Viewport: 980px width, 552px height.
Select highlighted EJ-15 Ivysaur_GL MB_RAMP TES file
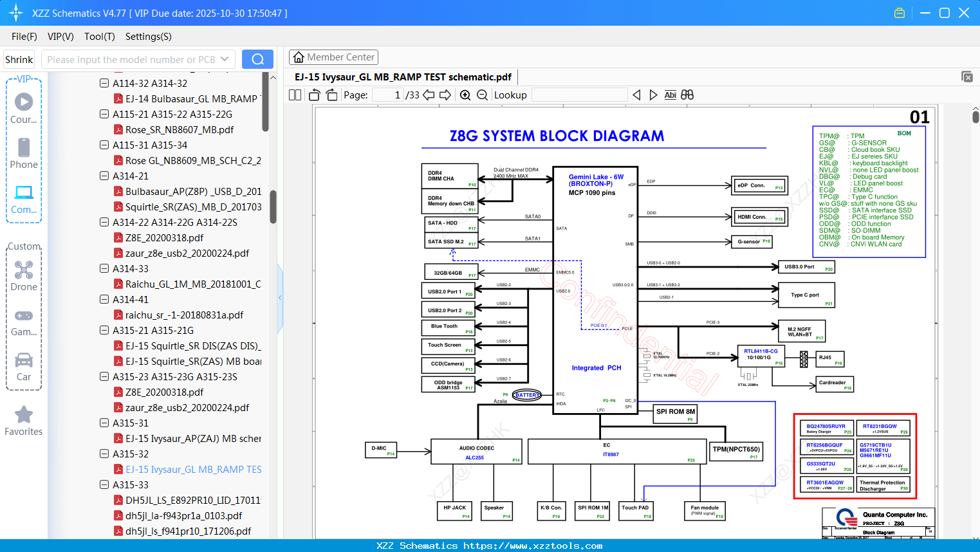[x=193, y=469]
